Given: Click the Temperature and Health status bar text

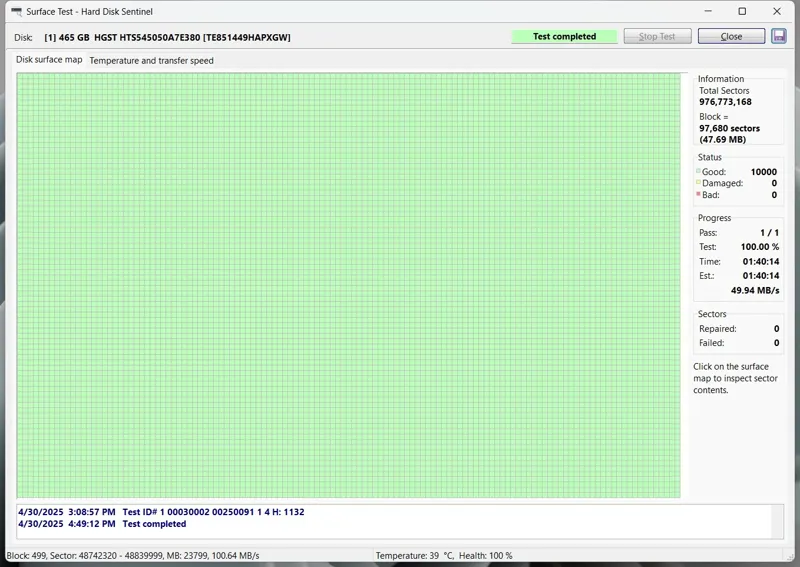Looking at the screenshot, I should 444,555.
